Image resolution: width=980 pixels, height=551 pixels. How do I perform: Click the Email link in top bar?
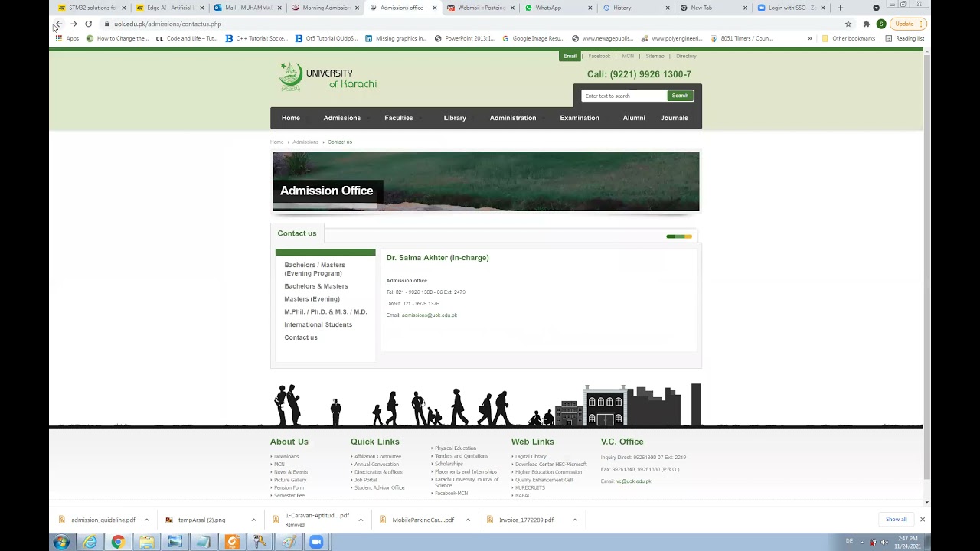(x=570, y=56)
